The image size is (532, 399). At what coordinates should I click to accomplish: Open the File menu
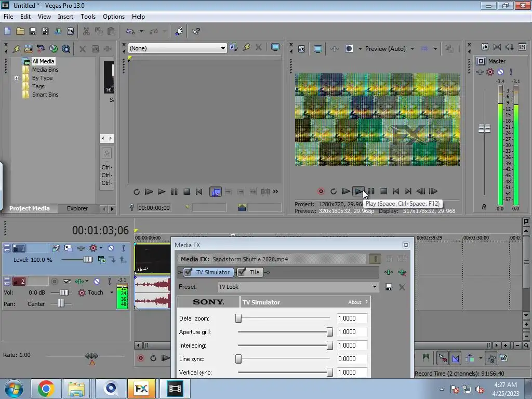pos(8,17)
